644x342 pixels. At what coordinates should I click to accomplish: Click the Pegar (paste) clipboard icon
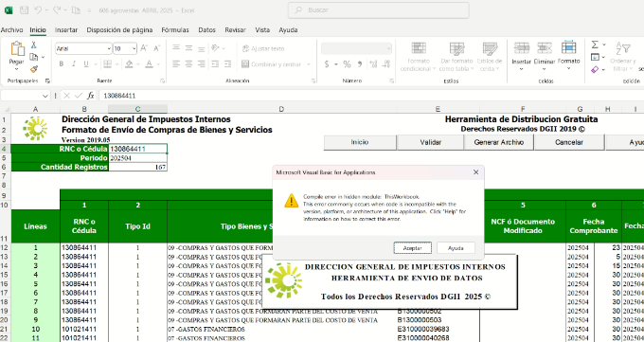[x=17, y=48]
